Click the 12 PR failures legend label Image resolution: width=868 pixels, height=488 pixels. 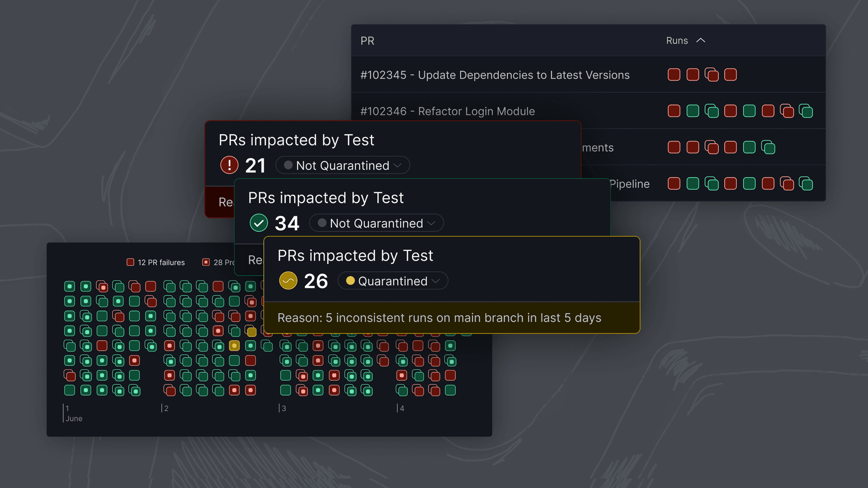point(161,263)
